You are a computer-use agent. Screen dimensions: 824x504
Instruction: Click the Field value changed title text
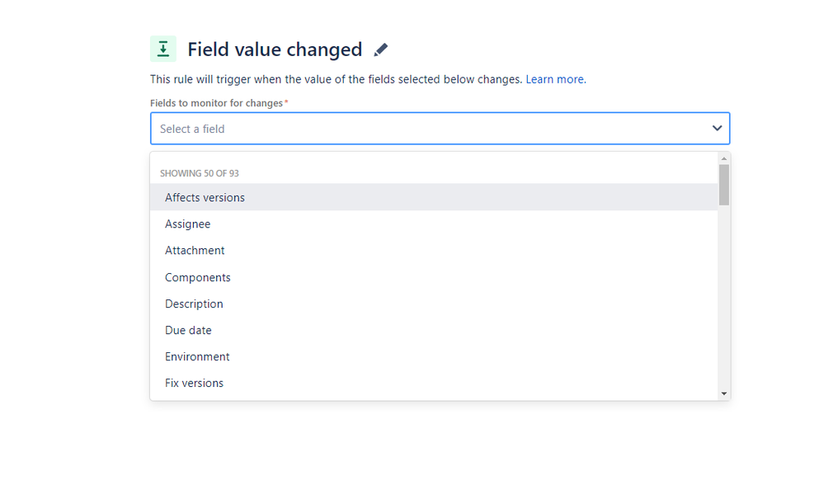point(275,49)
